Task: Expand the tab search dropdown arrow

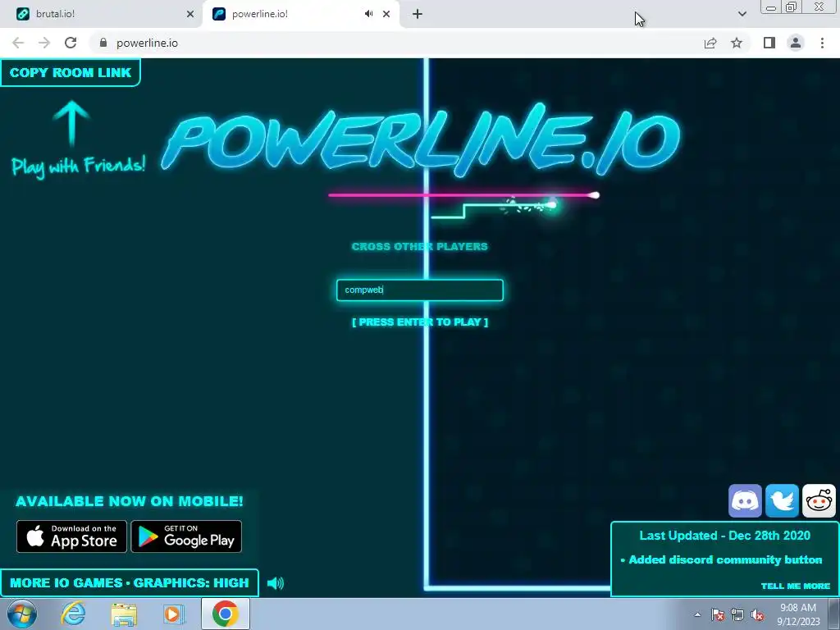Action: click(742, 14)
